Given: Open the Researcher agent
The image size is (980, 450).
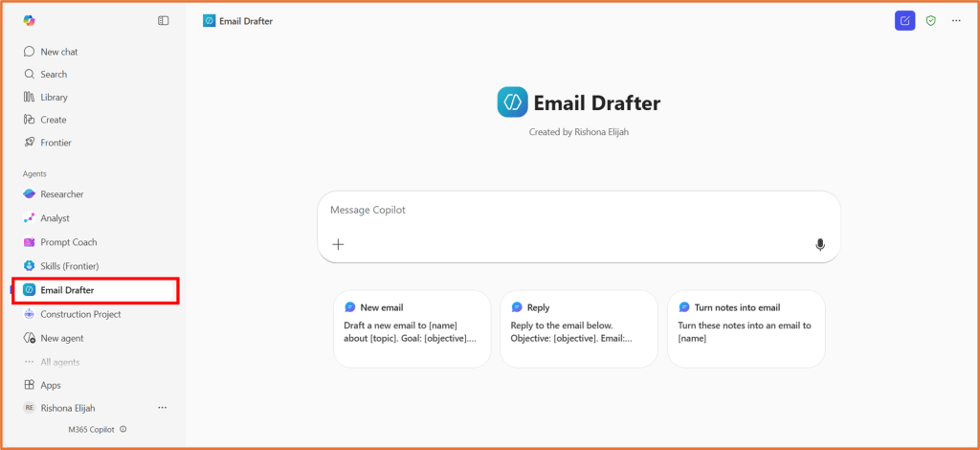Looking at the screenshot, I should coord(61,194).
